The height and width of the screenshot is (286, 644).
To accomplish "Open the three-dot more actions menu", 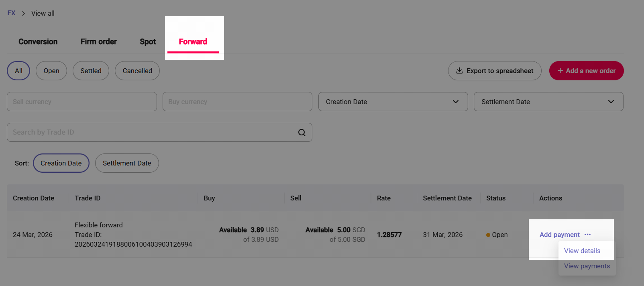I will [587, 235].
